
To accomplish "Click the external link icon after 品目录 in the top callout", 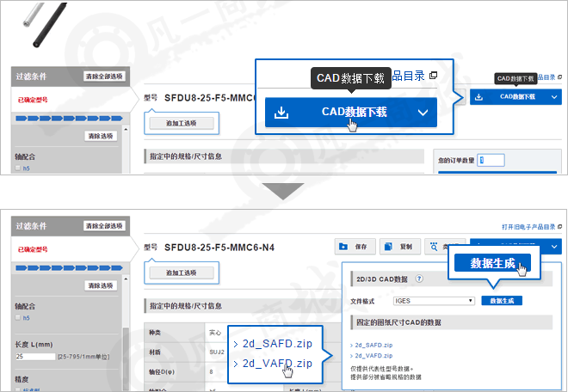I will pyautogui.click(x=433, y=76).
